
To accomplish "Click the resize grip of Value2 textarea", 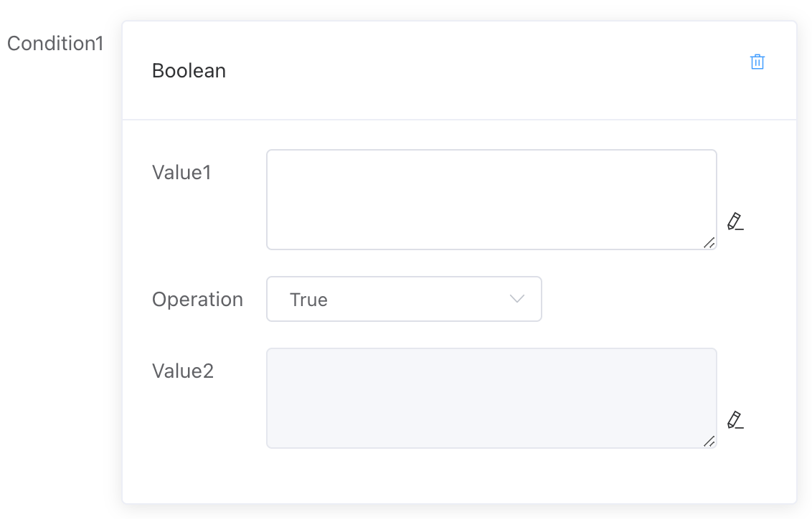I will coord(709,441).
